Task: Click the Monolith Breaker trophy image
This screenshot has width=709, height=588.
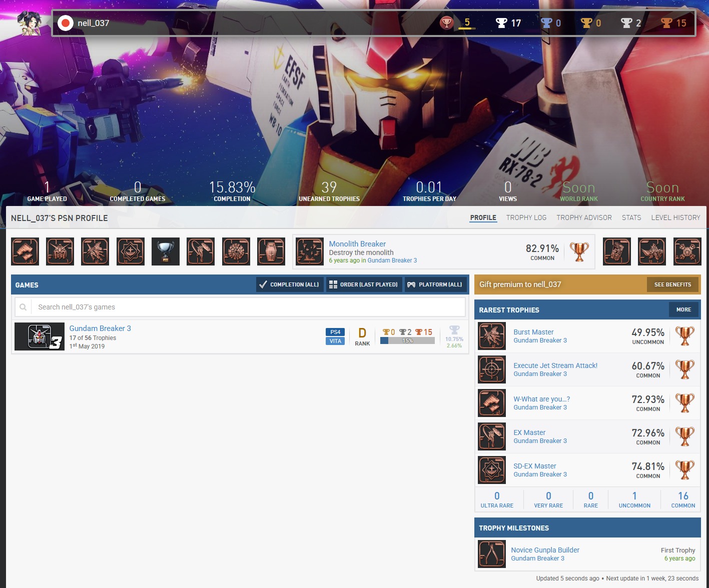Action: coord(310,251)
